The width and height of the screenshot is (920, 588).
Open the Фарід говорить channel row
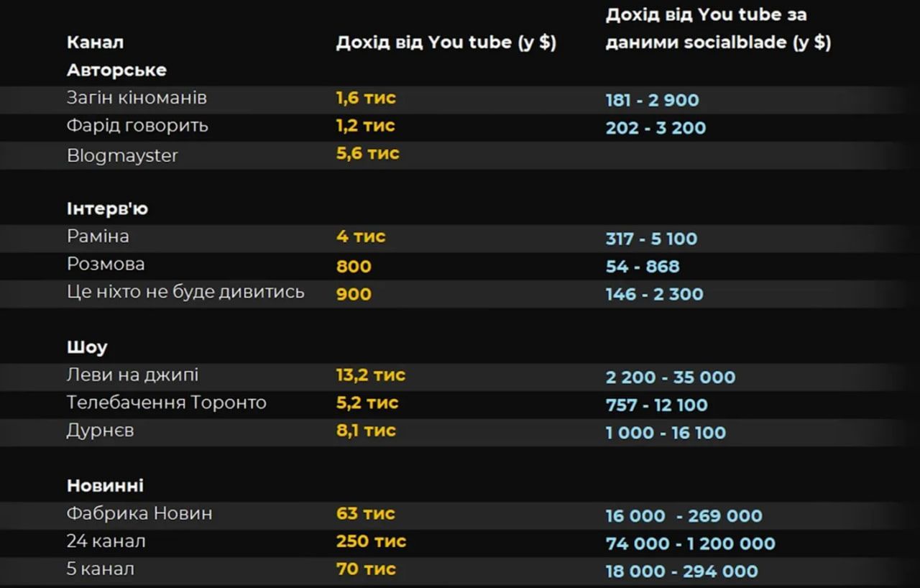coord(137,126)
